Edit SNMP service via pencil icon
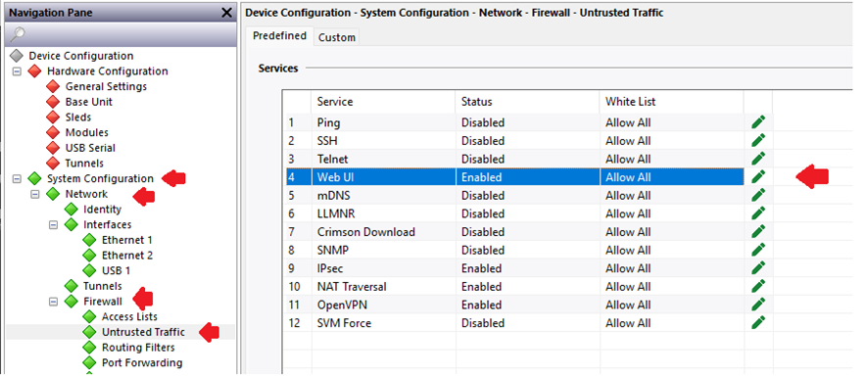Screen dimensions: 868x377 [x=758, y=251]
